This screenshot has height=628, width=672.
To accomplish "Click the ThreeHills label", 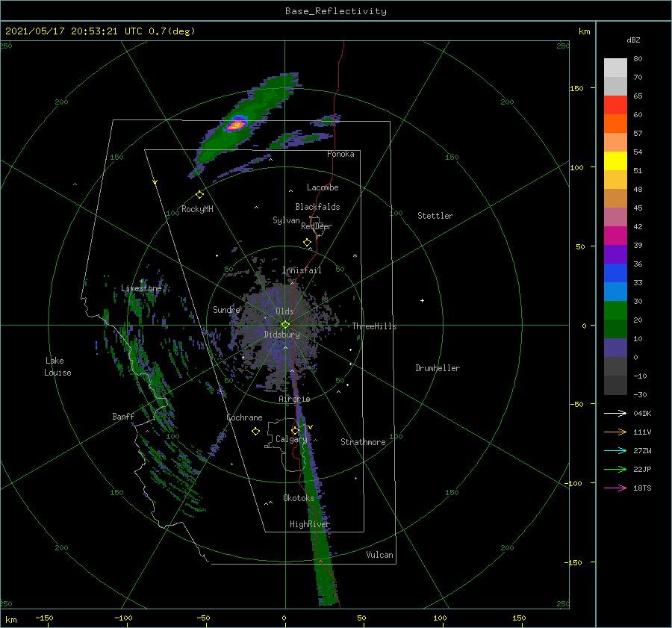I will click(375, 326).
